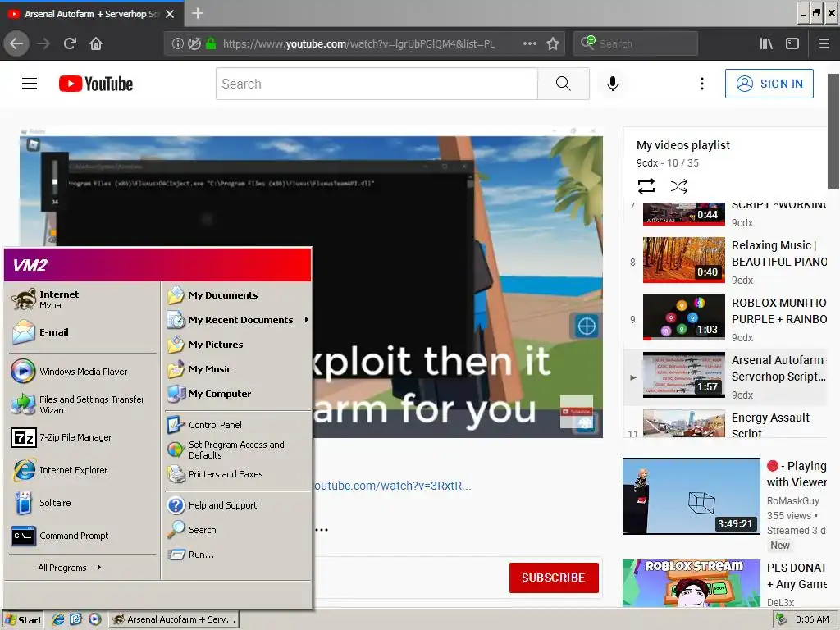
Task: Focus the YouTube search field
Action: [x=377, y=84]
